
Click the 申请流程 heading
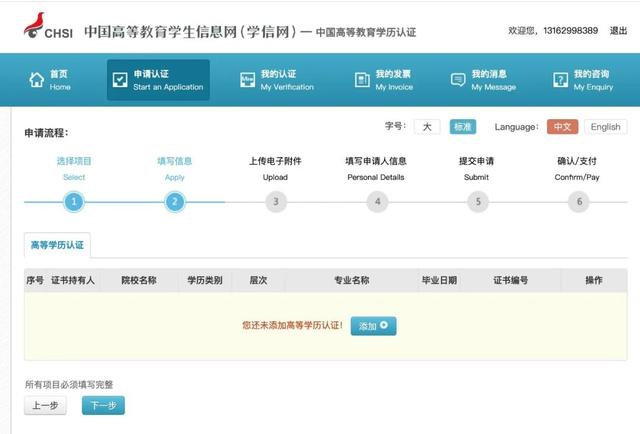point(46,133)
